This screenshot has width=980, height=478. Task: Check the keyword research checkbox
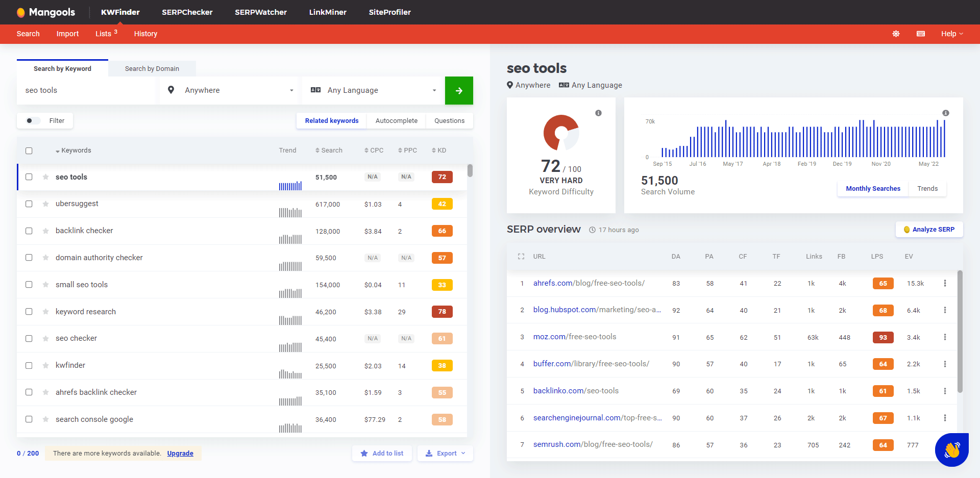click(x=29, y=312)
